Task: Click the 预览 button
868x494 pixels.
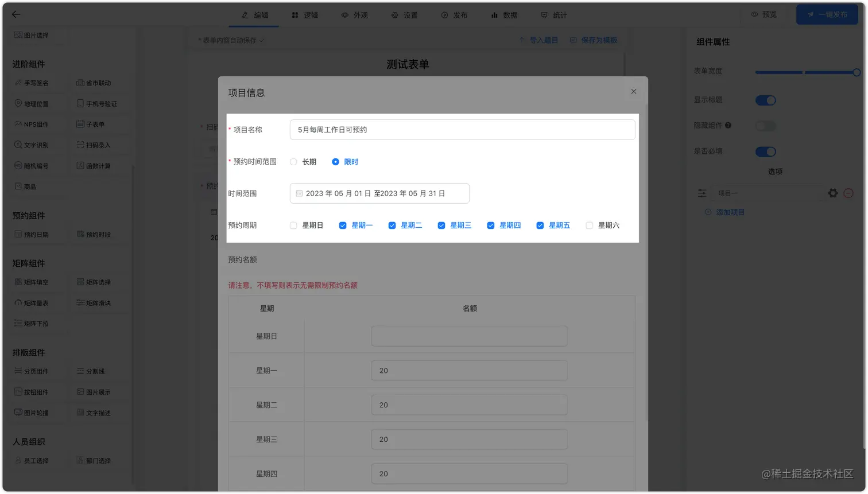Action: pos(764,14)
